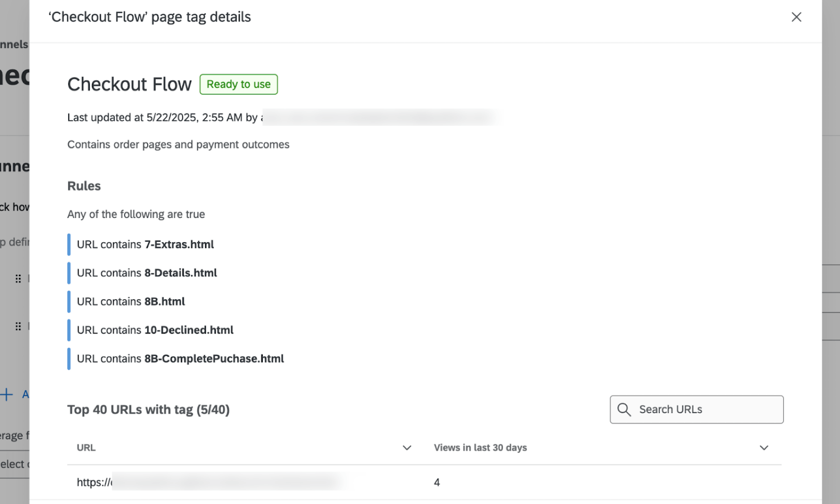Click the last updated timestamp text
This screenshot has width=840, height=504.
pyautogui.click(x=163, y=118)
